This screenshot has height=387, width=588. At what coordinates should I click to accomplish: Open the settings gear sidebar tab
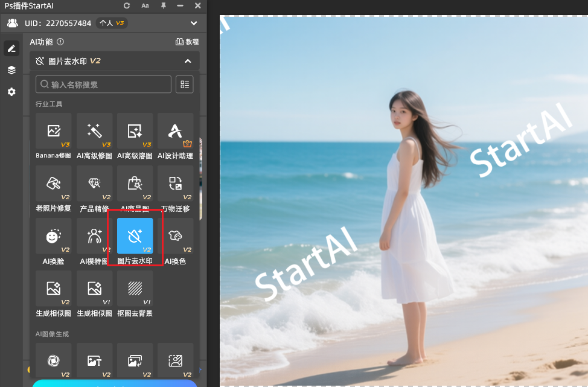11,92
